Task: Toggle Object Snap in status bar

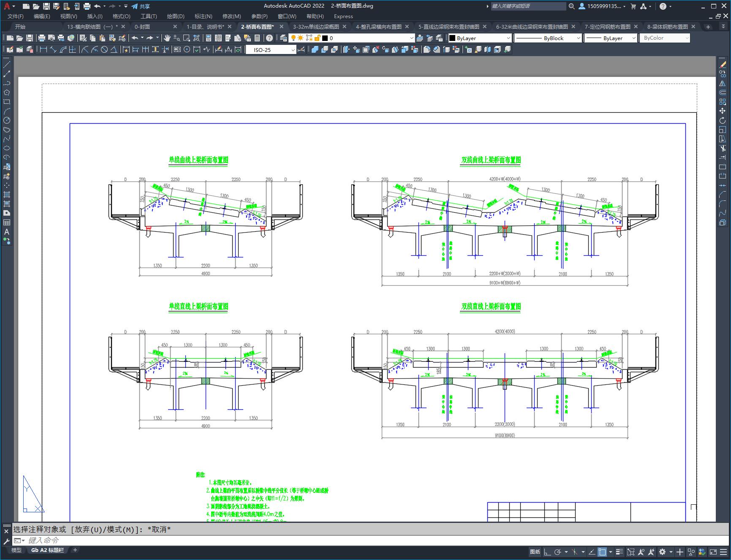Action: coord(602,552)
